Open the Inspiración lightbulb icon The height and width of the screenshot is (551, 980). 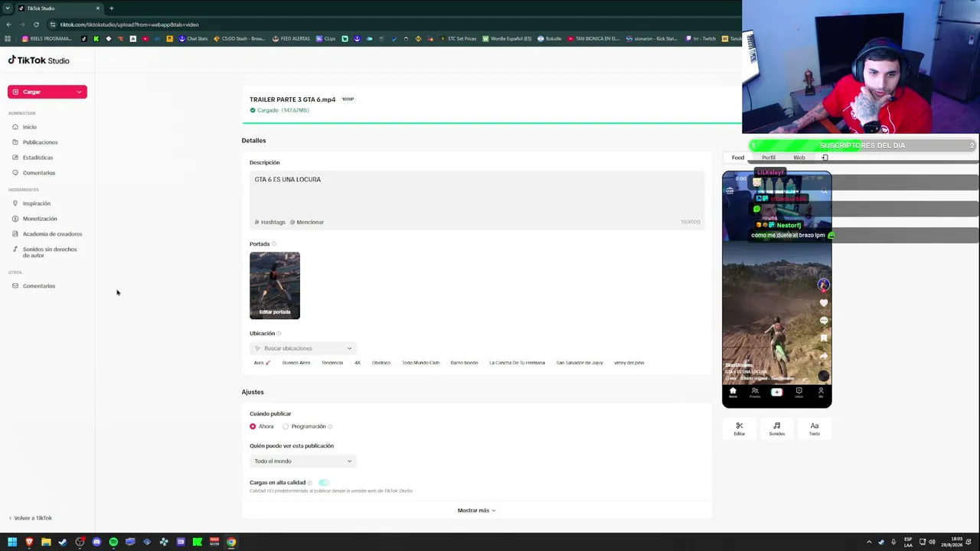[15, 204]
